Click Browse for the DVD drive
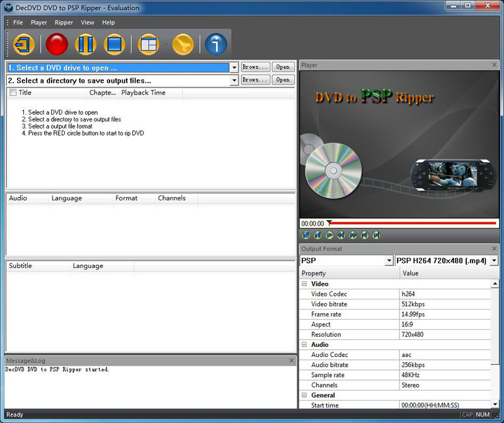The height and width of the screenshot is (423, 504). (x=256, y=67)
